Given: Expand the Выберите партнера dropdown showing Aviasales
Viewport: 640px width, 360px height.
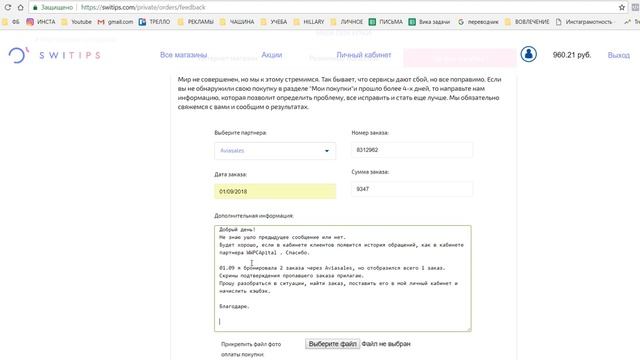Looking at the screenshot, I should pos(275,151).
